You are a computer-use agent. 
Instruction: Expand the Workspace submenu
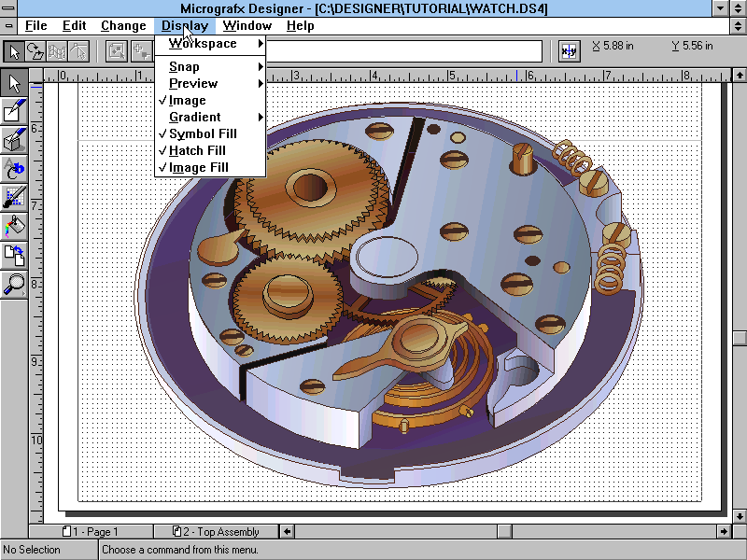click(203, 43)
